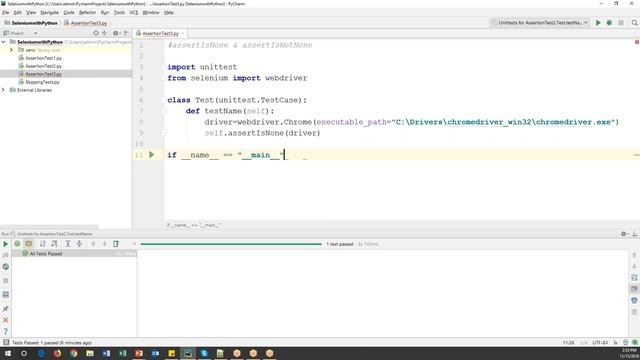Collapse all test results
This screenshot has width=640, height=360.
point(79,244)
